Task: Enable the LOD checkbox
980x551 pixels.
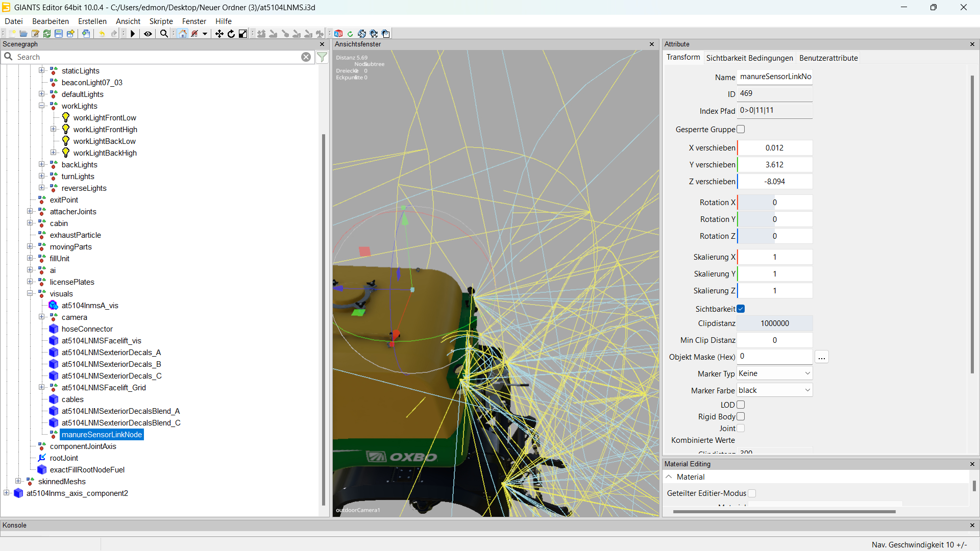Action: click(x=741, y=405)
